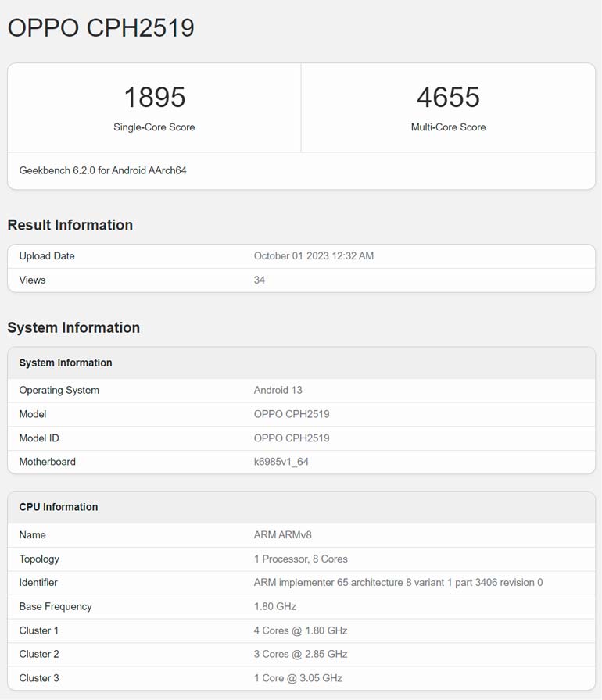602x700 pixels.
Task: Select the motherboard value k6985v1_64
Action: pos(281,462)
